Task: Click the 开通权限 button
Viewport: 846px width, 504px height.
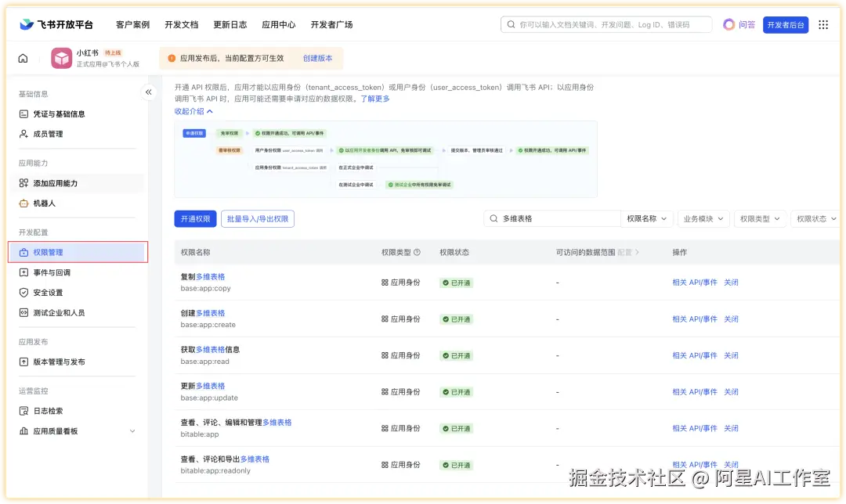Action: click(x=194, y=218)
